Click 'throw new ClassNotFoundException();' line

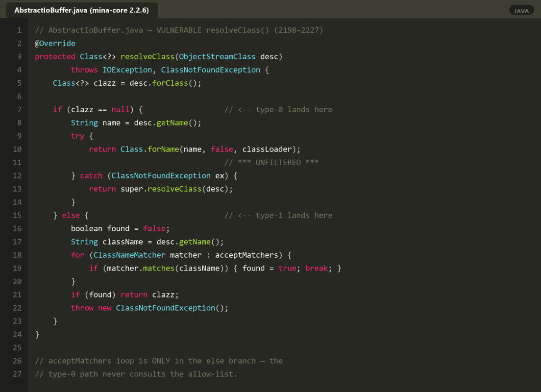click(149, 308)
